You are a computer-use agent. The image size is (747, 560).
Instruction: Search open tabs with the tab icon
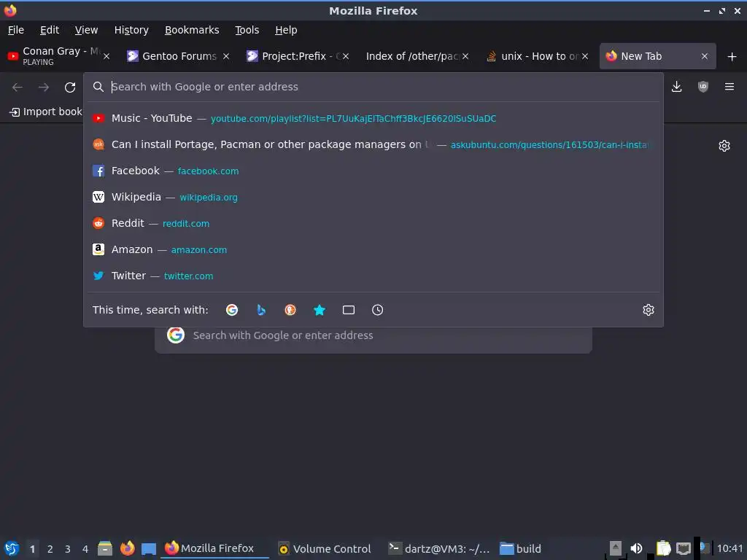coord(349,310)
